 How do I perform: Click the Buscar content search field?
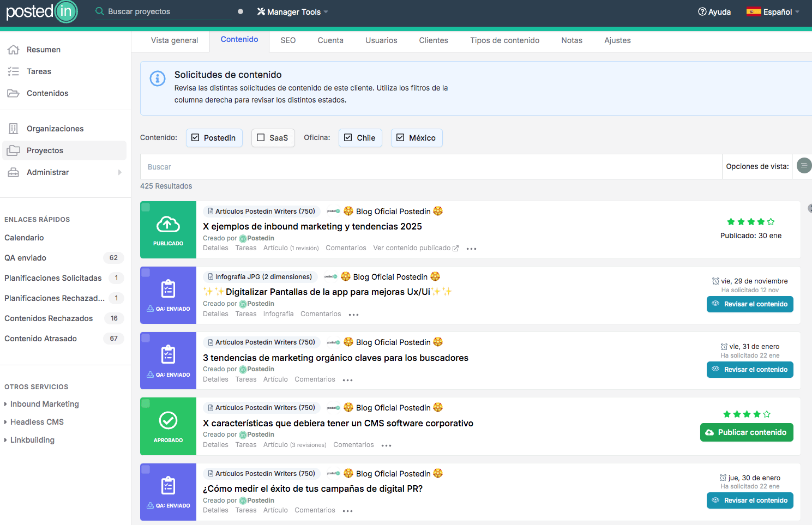431,167
